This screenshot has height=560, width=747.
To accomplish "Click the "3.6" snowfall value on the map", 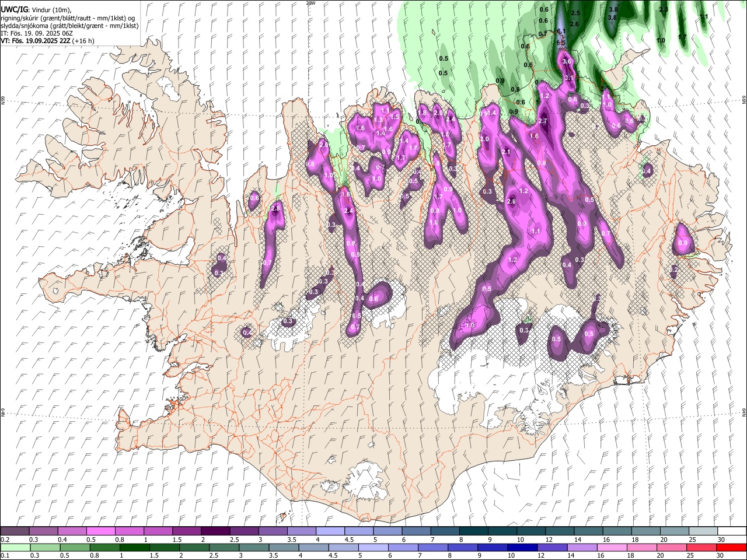I will (566, 61).
